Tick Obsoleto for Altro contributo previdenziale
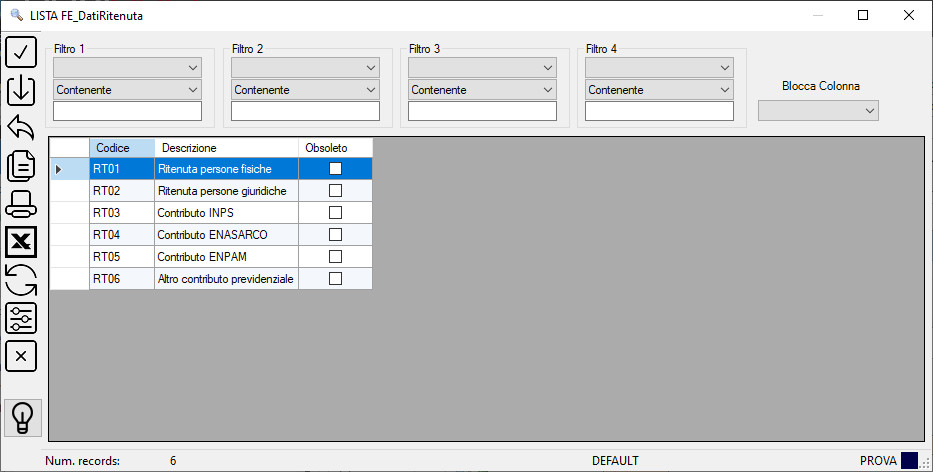The image size is (933, 472). click(336, 278)
